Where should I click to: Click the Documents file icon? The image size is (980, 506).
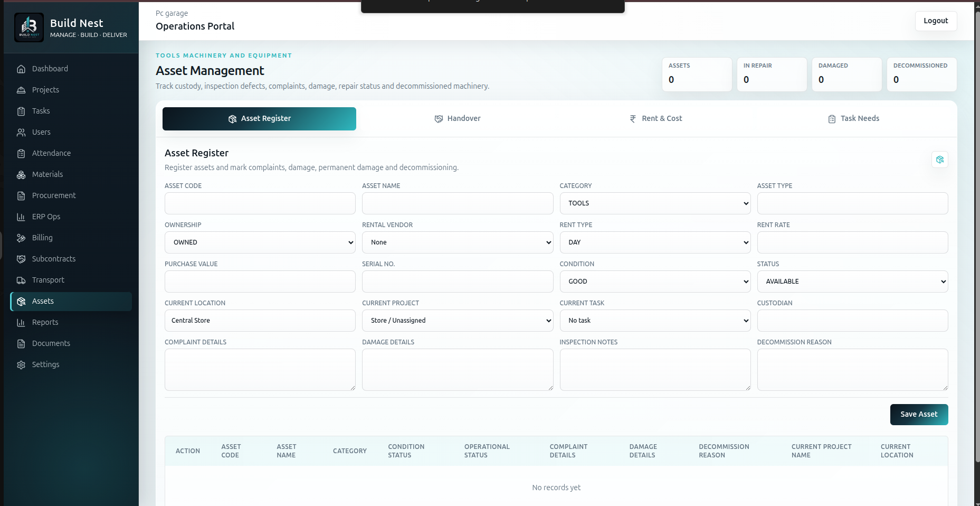tap(21, 343)
